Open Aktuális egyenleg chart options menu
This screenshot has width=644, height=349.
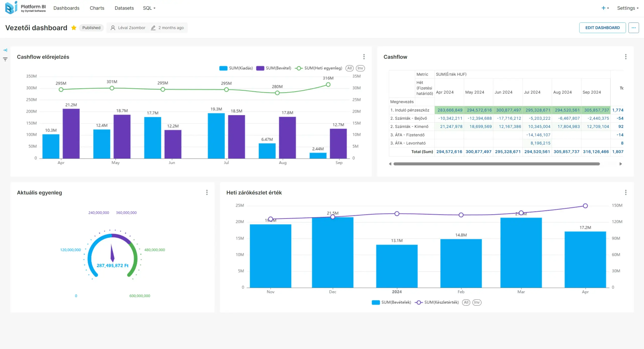207,192
